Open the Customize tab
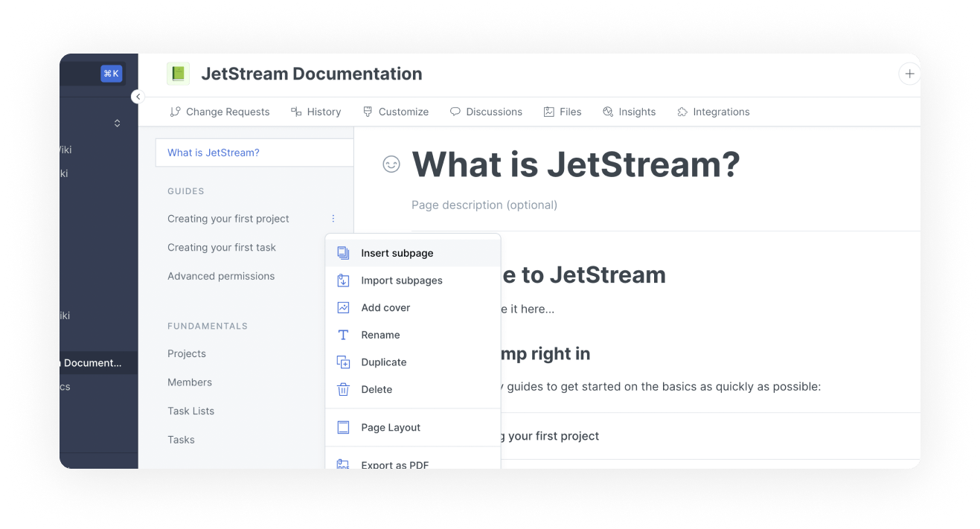 point(395,112)
